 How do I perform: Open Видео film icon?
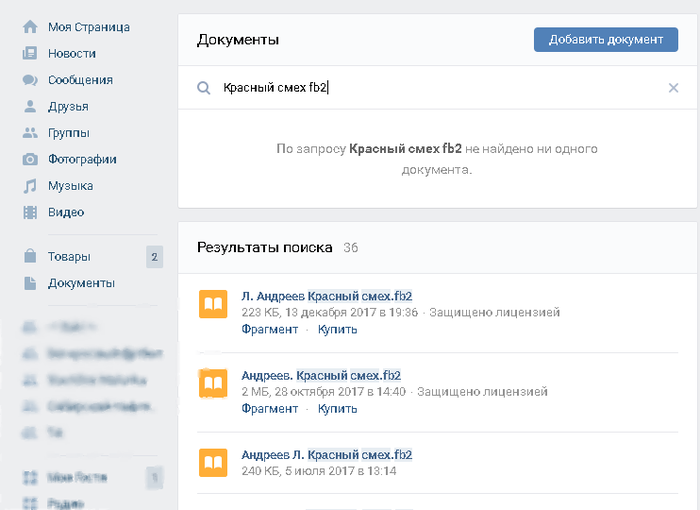pyautogui.click(x=30, y=212)
